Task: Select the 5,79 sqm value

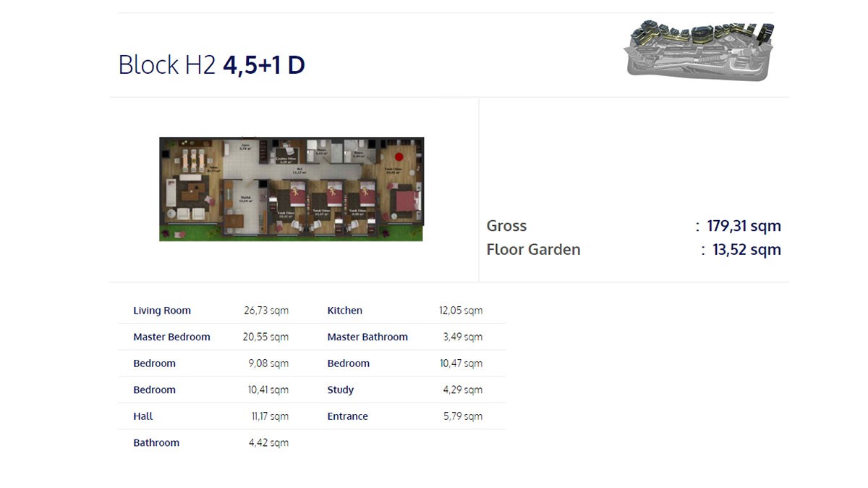Action: coord(463,416)
